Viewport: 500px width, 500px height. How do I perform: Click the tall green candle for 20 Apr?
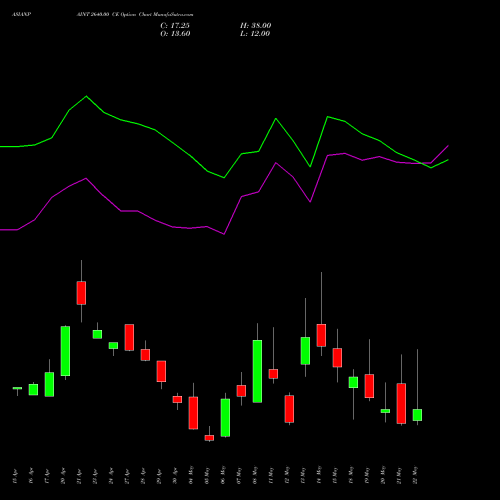pyautogui.click(x=65, y=351)
